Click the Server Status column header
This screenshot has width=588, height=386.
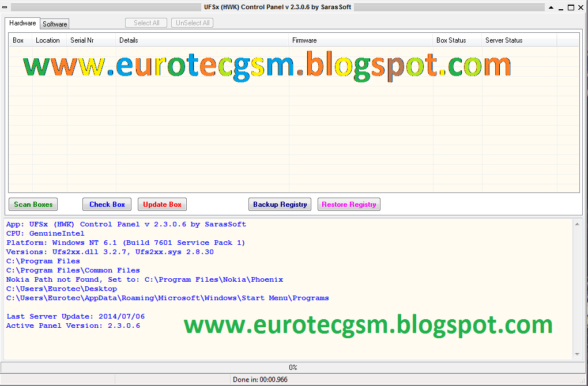point(519,40)
